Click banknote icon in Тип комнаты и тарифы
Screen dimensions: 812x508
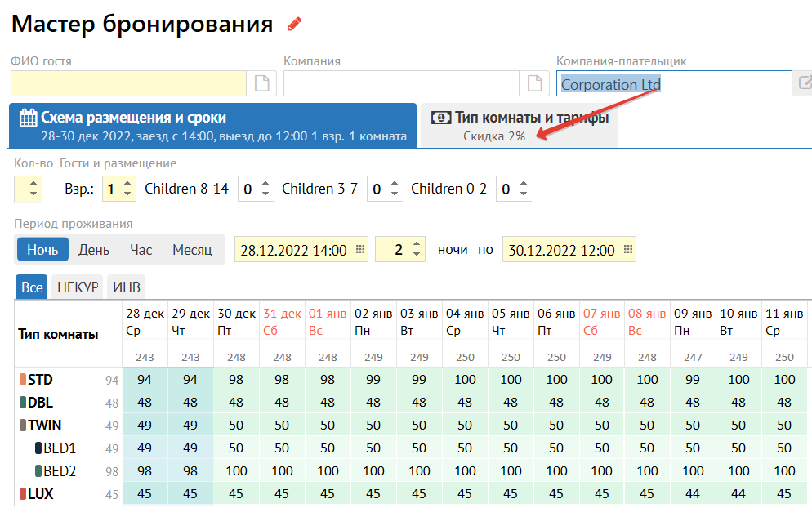[x=440, y=118]
